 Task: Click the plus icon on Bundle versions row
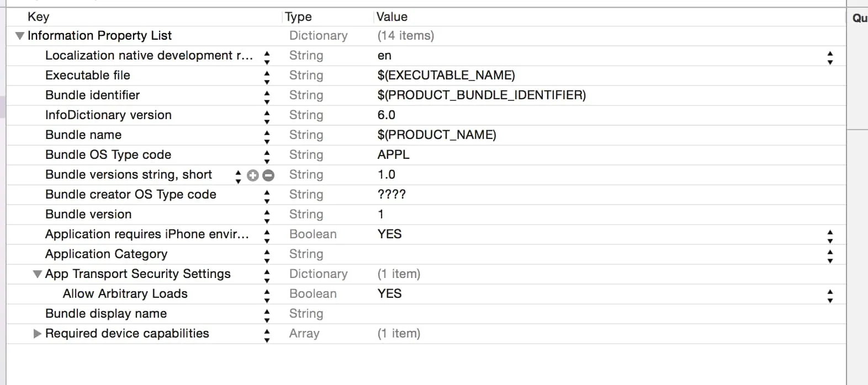(253, 175)
